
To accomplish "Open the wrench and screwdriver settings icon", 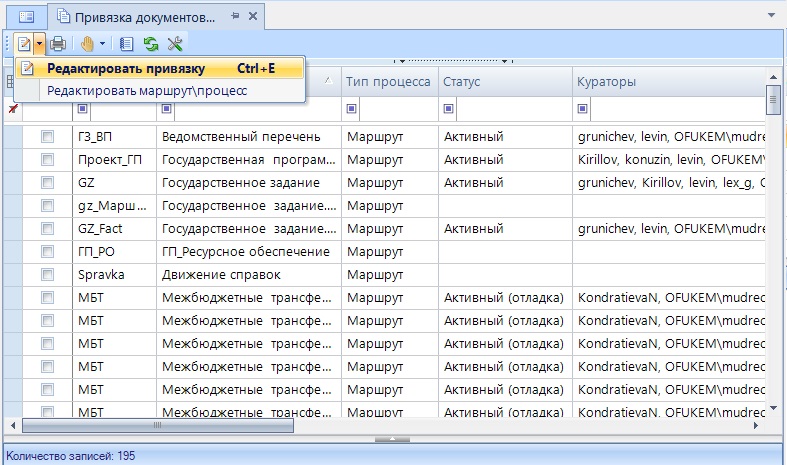I will [x=175, y=44].
